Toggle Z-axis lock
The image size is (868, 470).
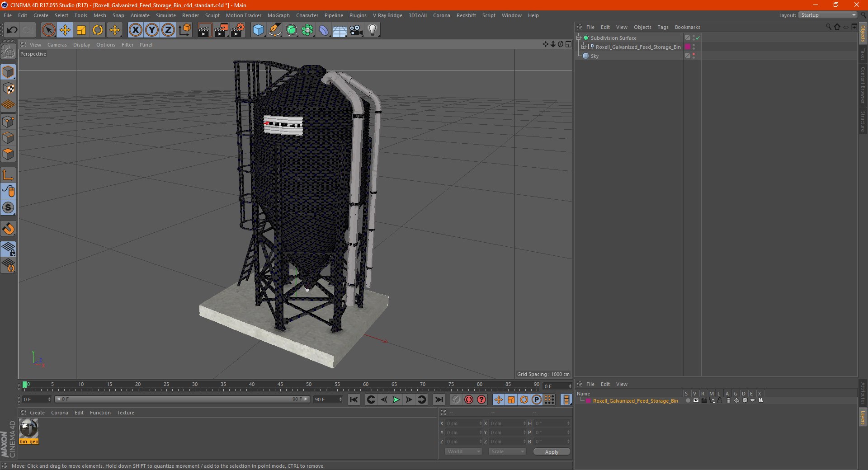[168, 30]
